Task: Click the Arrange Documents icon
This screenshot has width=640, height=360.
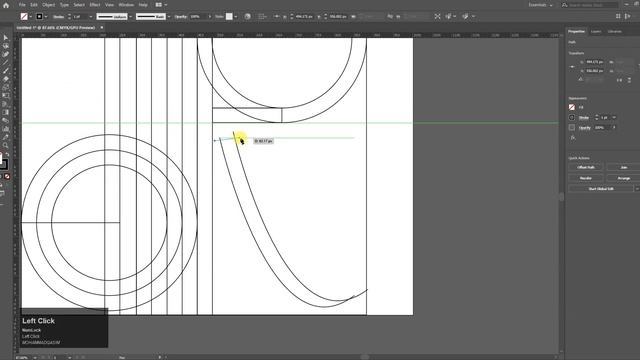Action: coord(159,5)
